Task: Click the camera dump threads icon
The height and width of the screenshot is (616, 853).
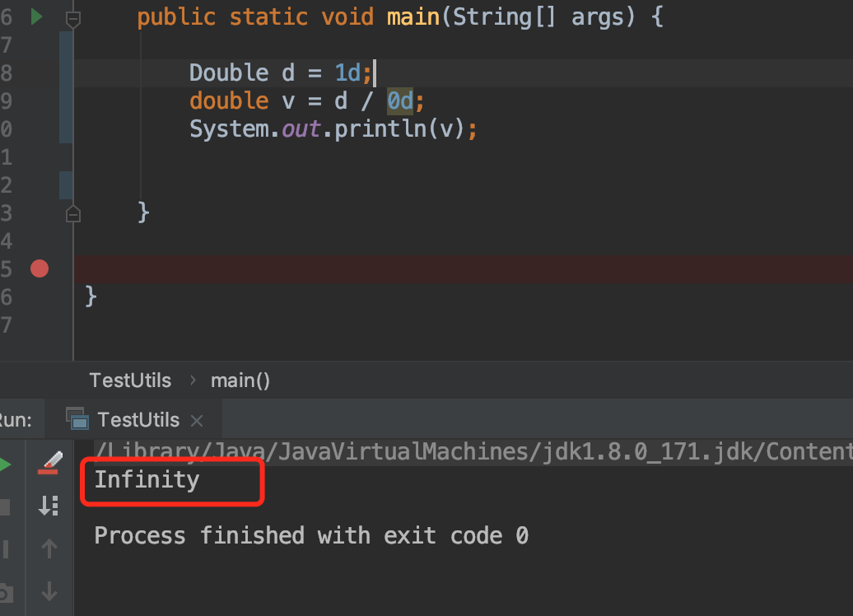Action: (6, 592)
